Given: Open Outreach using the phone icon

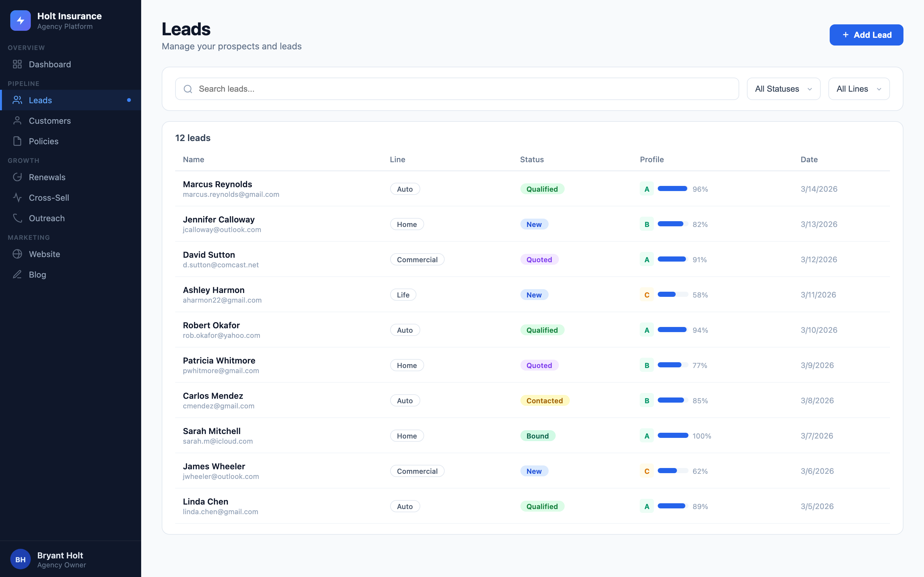Looking at the screenshot, I should tap(17, 218).
